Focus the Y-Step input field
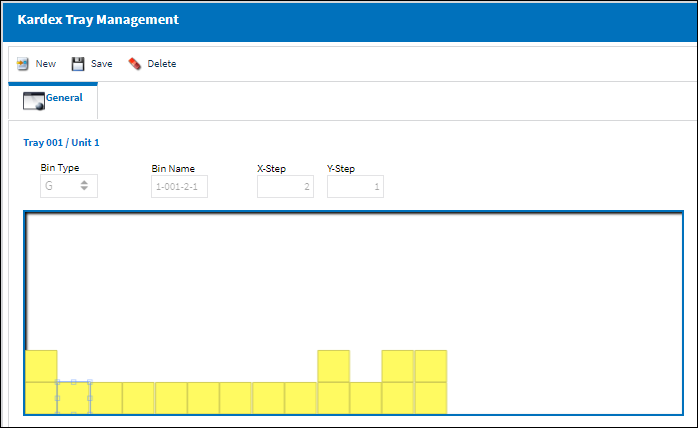698x428 pixels. 355,187
